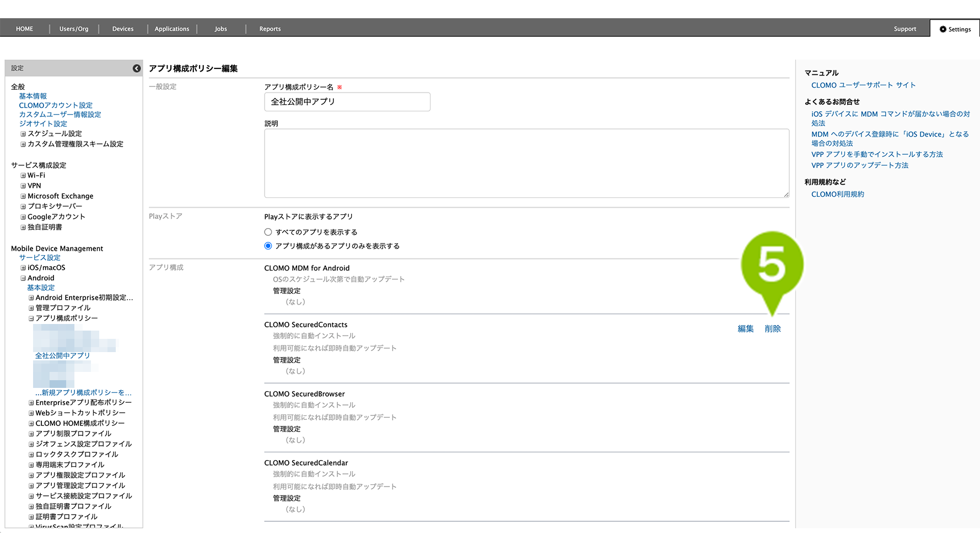Expand Enterpriseアプリ配布ポリシー node
980x551 pixels.
31,403
